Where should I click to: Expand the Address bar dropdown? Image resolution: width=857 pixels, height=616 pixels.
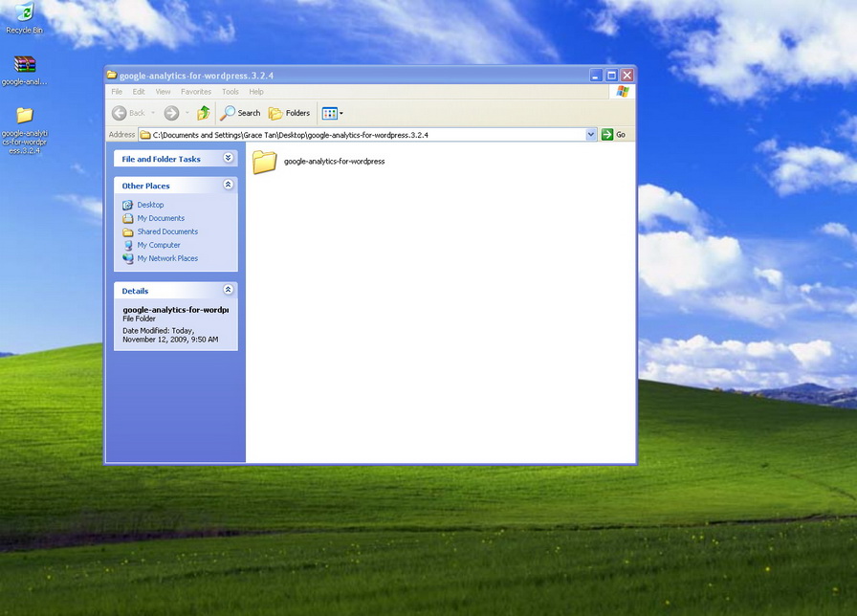point(591,135)
